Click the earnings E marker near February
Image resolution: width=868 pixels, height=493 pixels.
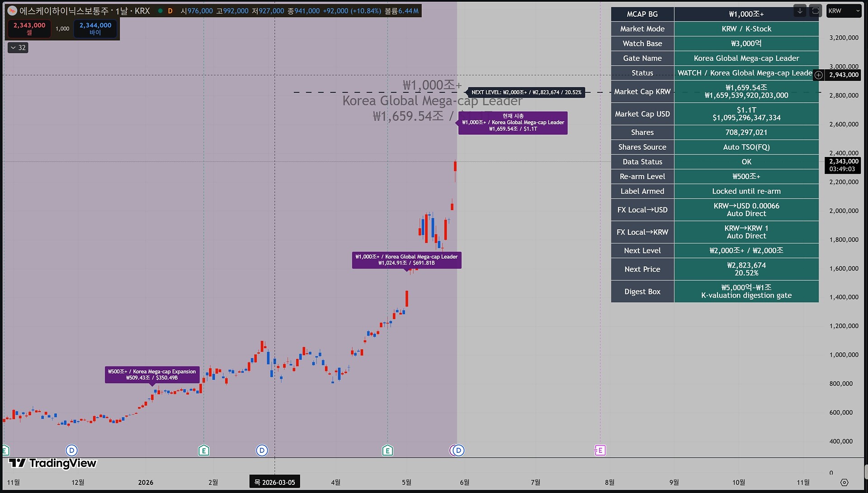click(x=204, y=450)
